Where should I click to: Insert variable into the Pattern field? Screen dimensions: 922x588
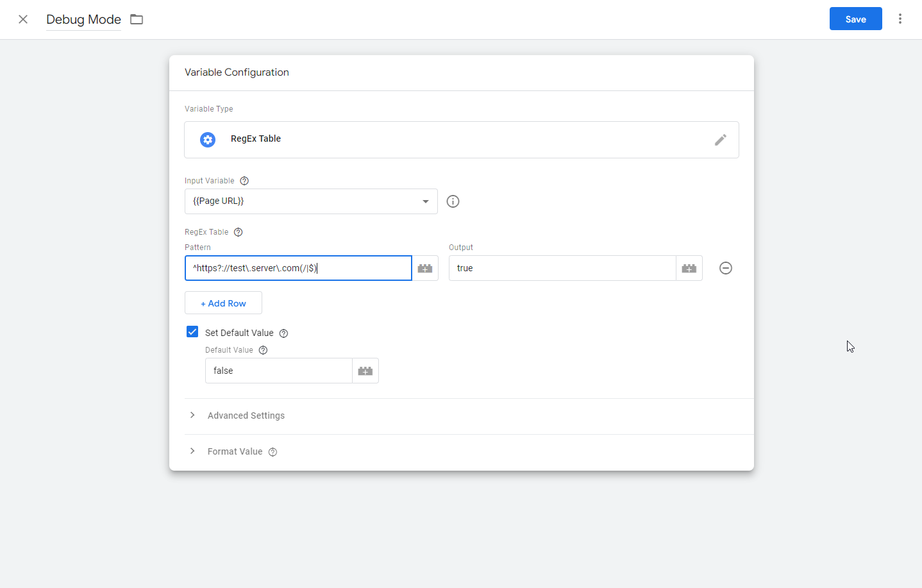tap(425, 268)
